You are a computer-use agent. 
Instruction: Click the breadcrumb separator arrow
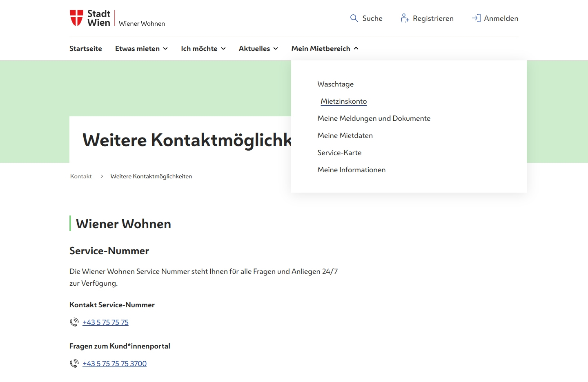coord(102,176)
